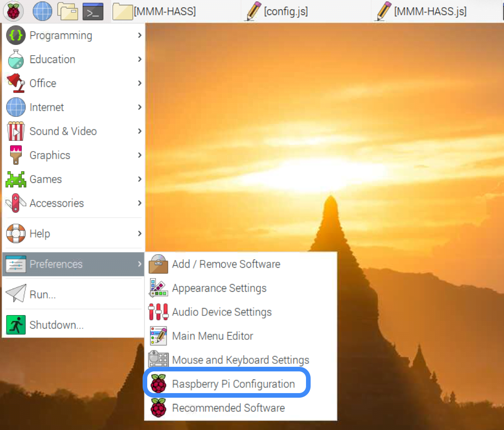Click the Raspberry Pi menu icon
504x430 pixels.
pyautogui.click(x=13, y=11)
